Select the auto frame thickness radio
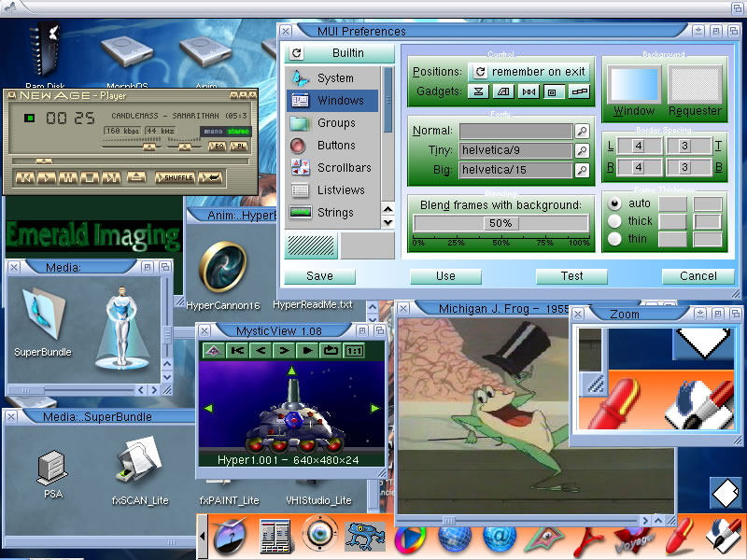The image size is (747, 560). pyautogui.click(x=614, y=203)
